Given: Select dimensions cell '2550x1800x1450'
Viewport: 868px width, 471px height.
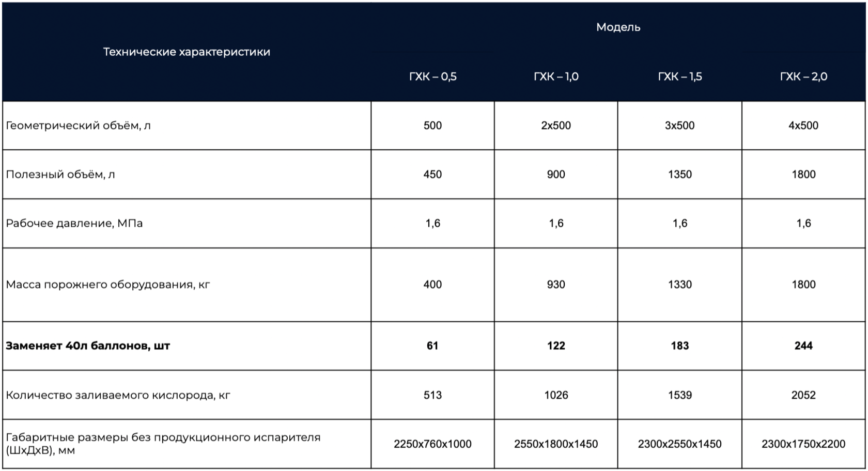Looking at the screenshot, I should click(556, 444).
